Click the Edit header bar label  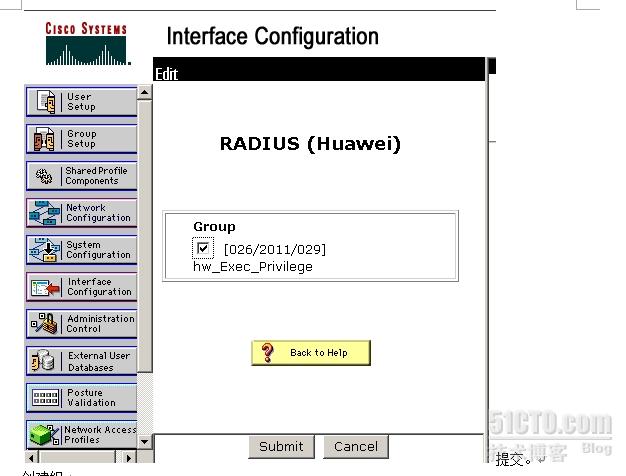[166, 74]
